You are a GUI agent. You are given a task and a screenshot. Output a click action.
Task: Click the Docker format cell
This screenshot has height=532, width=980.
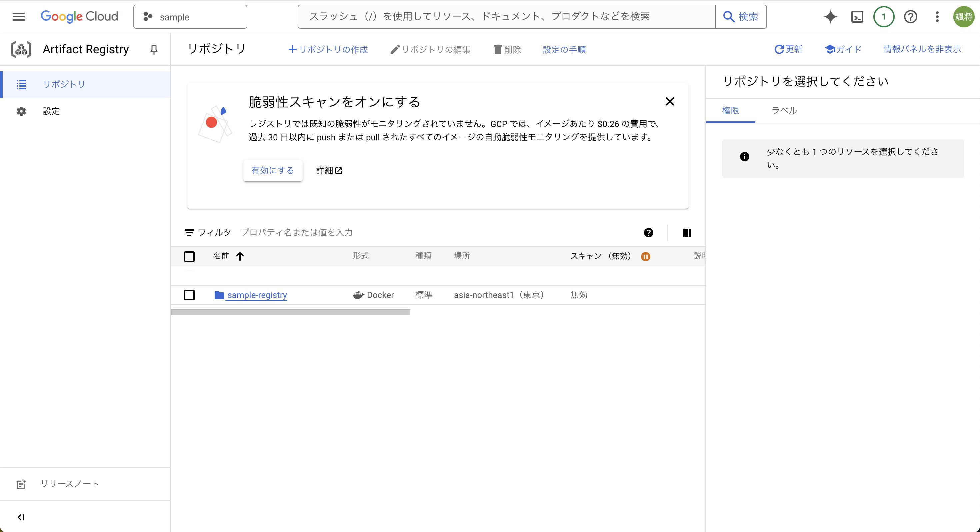click(374, 295)
